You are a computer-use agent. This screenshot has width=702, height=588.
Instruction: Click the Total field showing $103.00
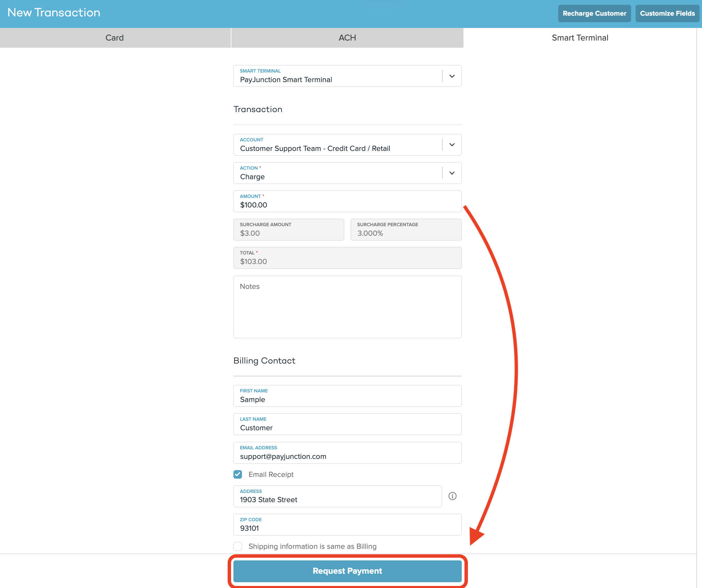pos(347,258)
